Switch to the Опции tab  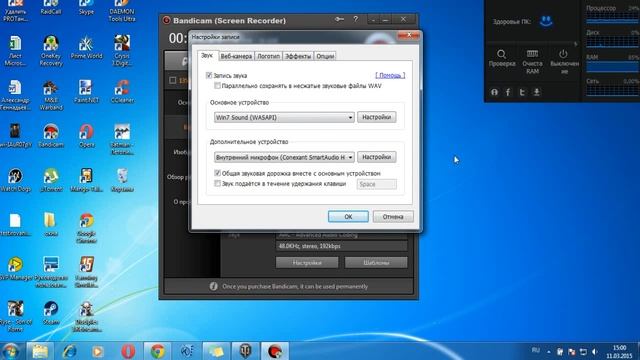tap(325, 56)
